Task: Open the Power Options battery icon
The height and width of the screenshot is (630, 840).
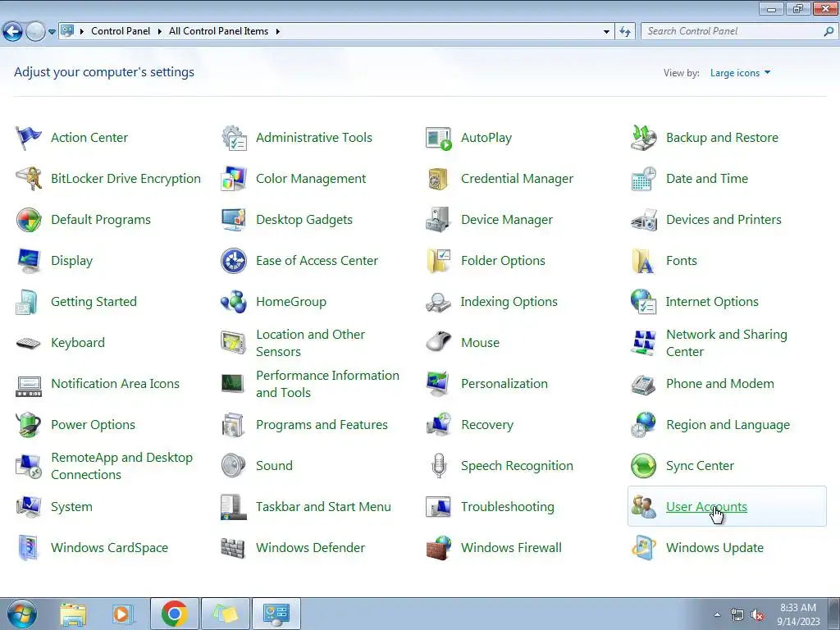Action: tap(29, 425)
